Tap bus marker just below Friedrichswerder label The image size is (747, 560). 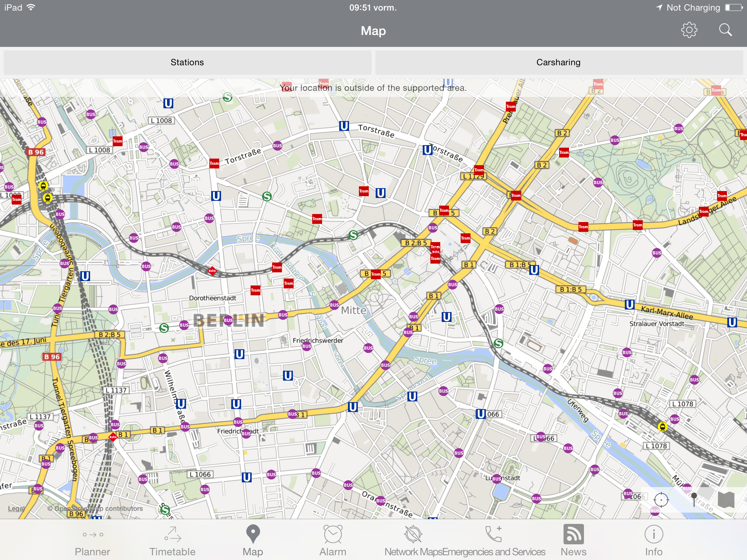307,346
